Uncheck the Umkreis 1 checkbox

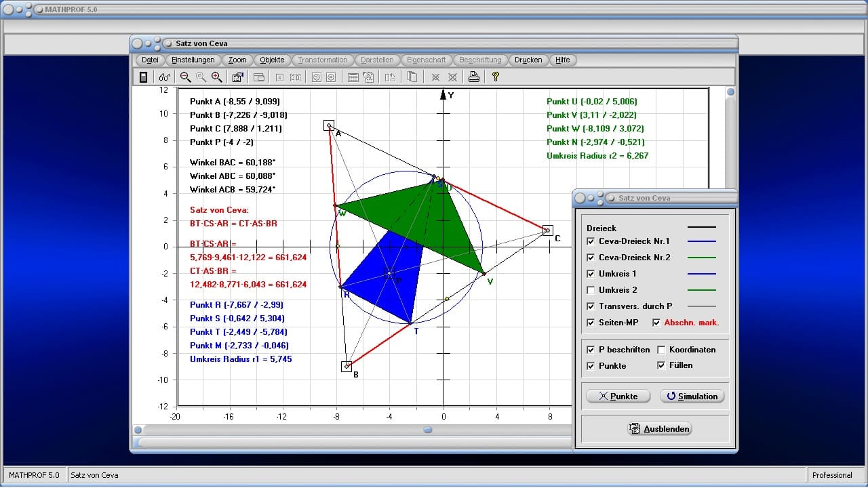click(x=591, y=274)
